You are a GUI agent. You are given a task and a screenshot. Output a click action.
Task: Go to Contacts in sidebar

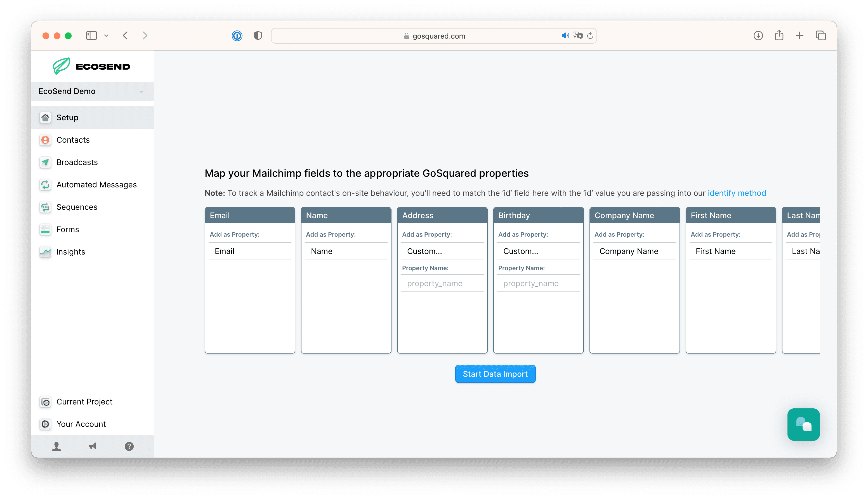pos(93,140)
